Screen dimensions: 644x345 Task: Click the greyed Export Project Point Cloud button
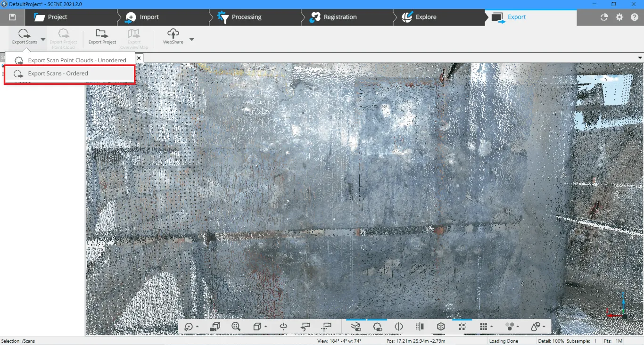(x=63, y=39)
